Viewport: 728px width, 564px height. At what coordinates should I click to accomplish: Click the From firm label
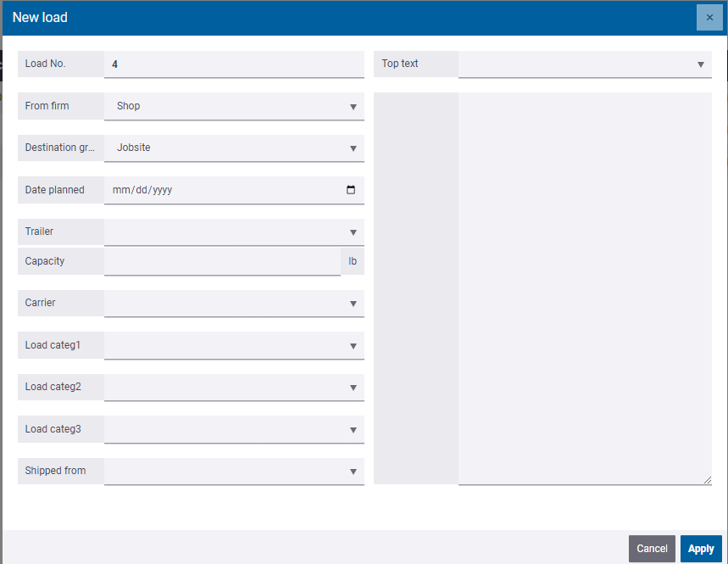coord(47,106)
